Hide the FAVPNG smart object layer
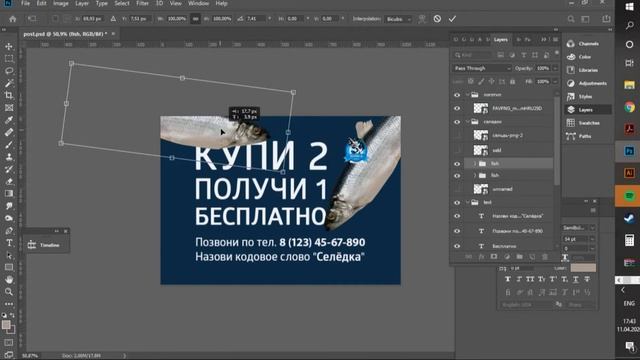The image size is (640, 360). (x=457, y=108)
